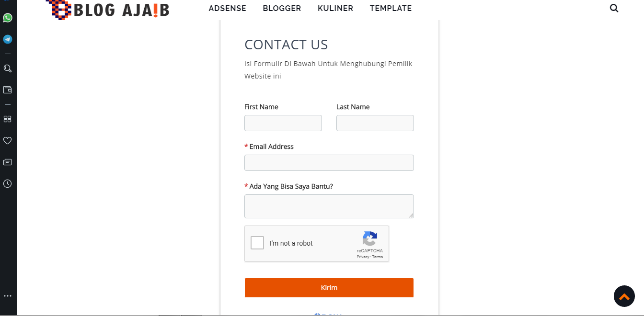The width and height of the screenshot is (644, 316).
Task: Click the First Name text field
Action: click(283, 123)
